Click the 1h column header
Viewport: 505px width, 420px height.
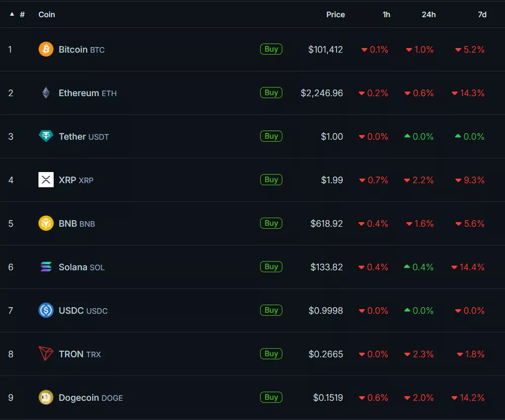click(x=386, y=14)
